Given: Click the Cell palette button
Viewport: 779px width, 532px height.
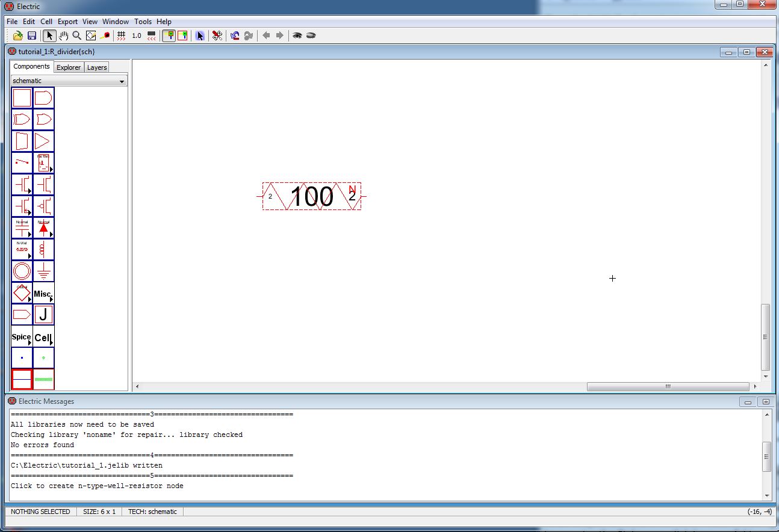Looking at the screenshot, I should point(43,337).
